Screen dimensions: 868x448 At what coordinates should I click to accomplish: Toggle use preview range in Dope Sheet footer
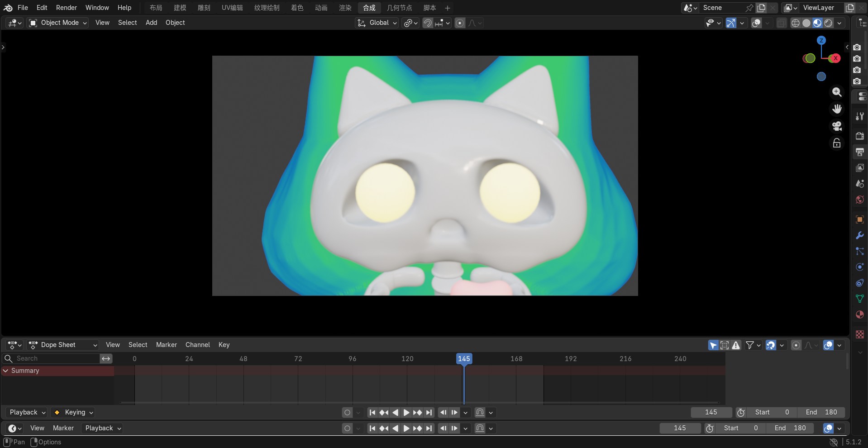tap(741, 412)
